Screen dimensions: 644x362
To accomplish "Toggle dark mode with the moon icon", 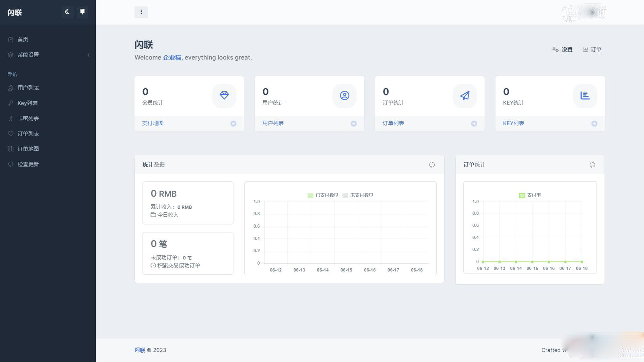I will [67, 12].
